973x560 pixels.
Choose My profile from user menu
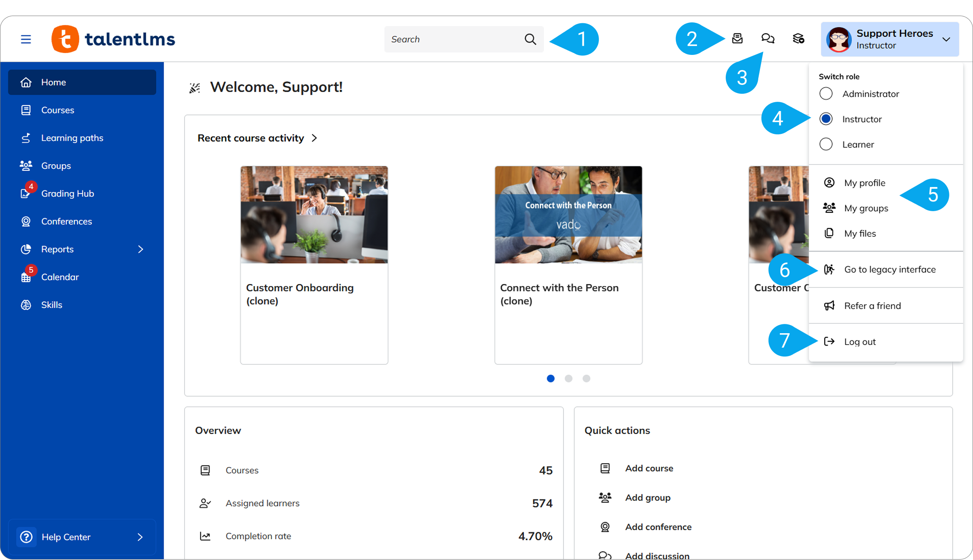tap(864, 183)
